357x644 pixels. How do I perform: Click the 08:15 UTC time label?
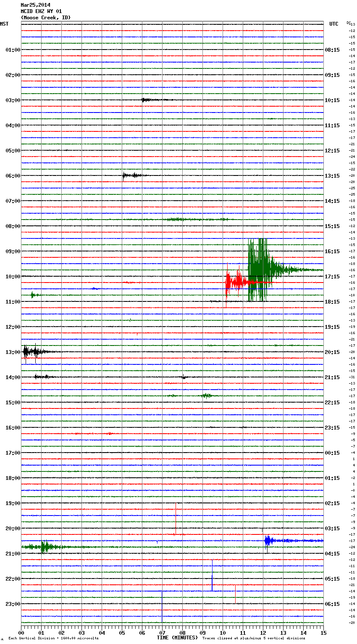coord(332,50)
